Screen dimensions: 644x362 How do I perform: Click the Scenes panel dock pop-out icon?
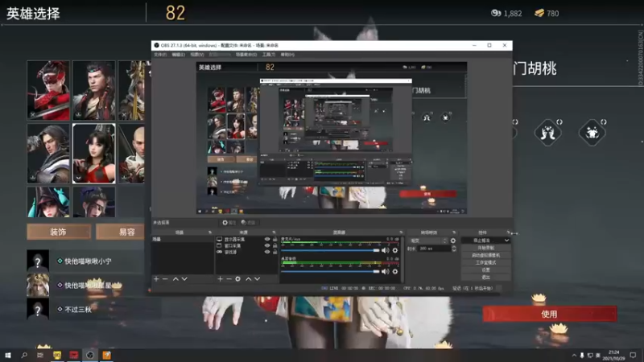[210, 232]
